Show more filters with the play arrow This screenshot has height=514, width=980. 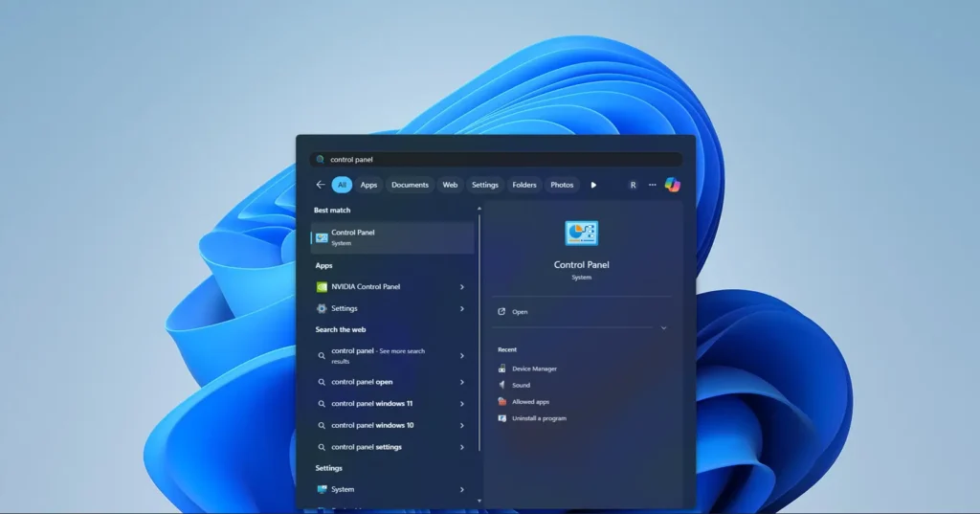pos(593,185)
